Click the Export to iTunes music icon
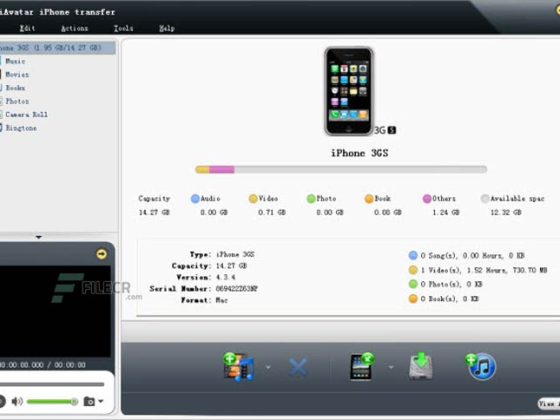This screenshot has width=560, height=420. (x=481, y=366)
